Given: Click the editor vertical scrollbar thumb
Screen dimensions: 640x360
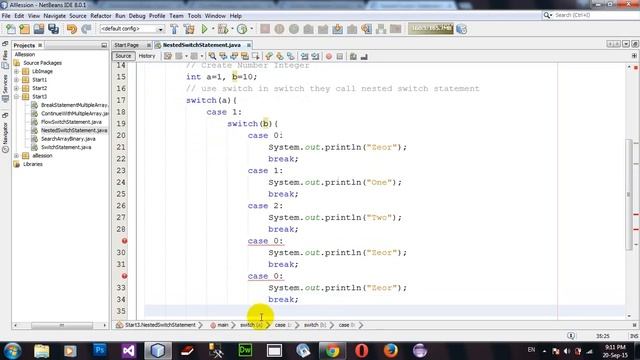Looking at the screenshot, I should click(629, 194).
